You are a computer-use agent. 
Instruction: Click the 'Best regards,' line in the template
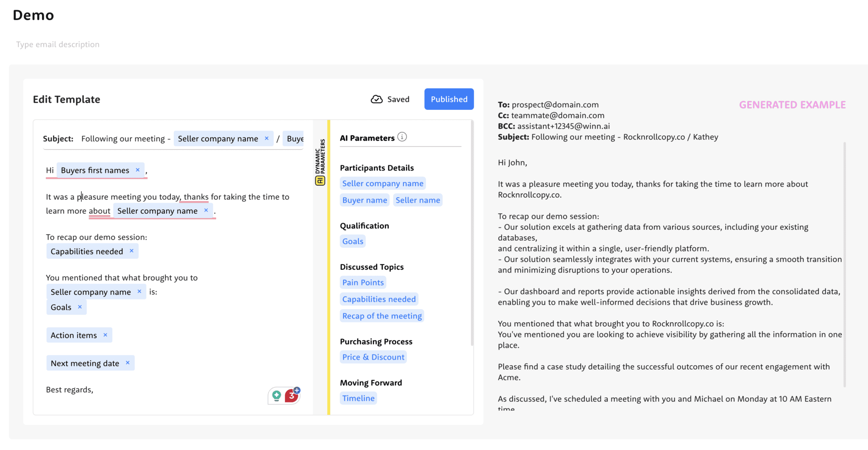70,390
